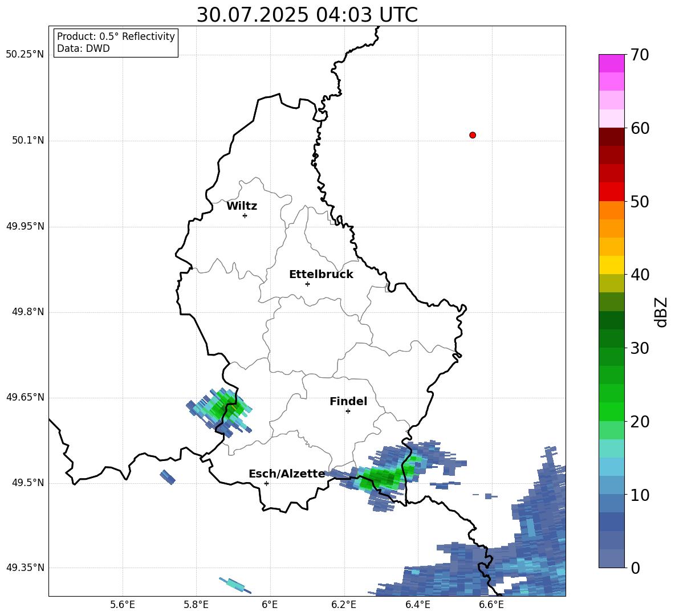Click the small blue echo west of Esch/Alzette
The height and width of the screenshot is (616, 675).
click(168, 477)
